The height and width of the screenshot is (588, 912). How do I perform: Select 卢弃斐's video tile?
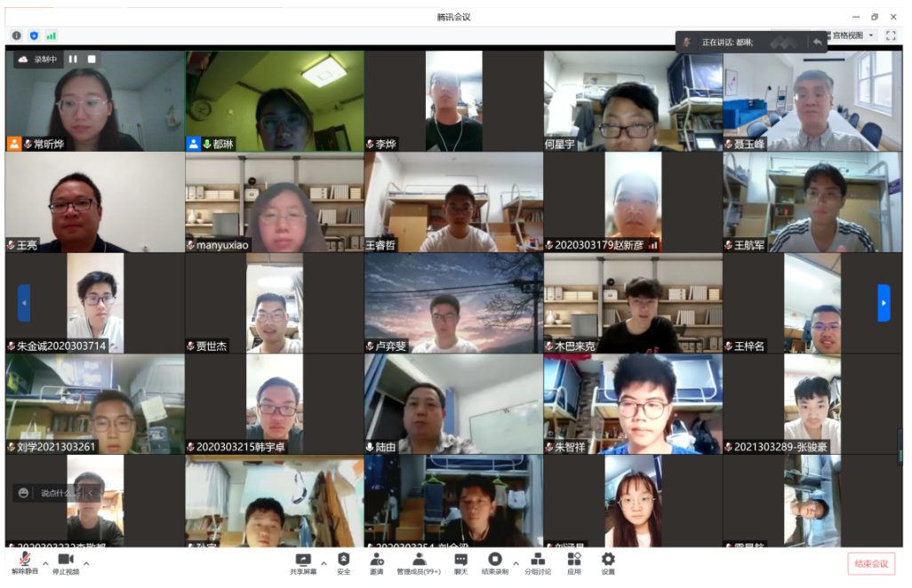click(x=453, y=303)
